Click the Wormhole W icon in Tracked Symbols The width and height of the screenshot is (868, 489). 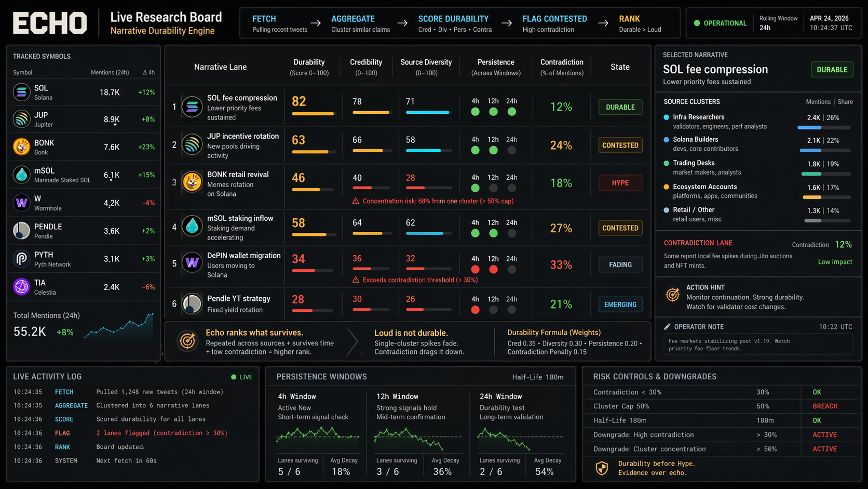21,203
